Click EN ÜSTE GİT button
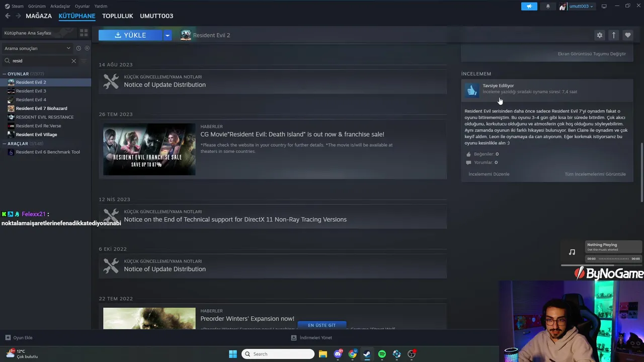Screen dimensions: 644x362 pyautogui.click(x=322, y=325)
